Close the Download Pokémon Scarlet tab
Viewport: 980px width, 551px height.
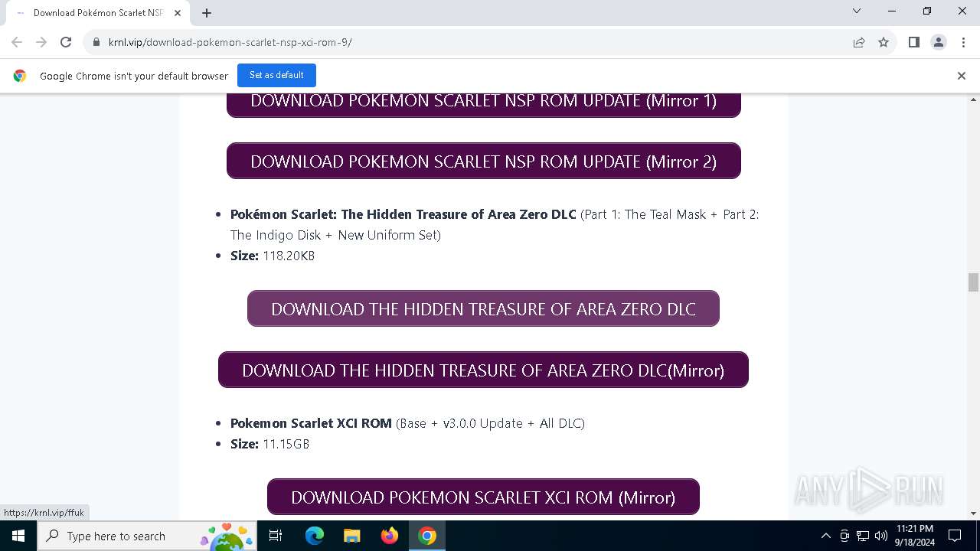(178, 13)
